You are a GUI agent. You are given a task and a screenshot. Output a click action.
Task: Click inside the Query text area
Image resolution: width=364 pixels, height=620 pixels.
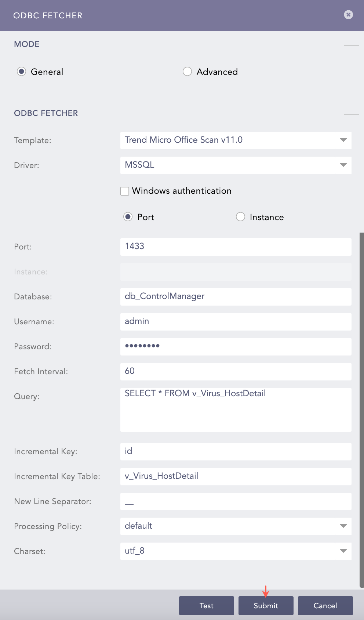pos(236,410)
